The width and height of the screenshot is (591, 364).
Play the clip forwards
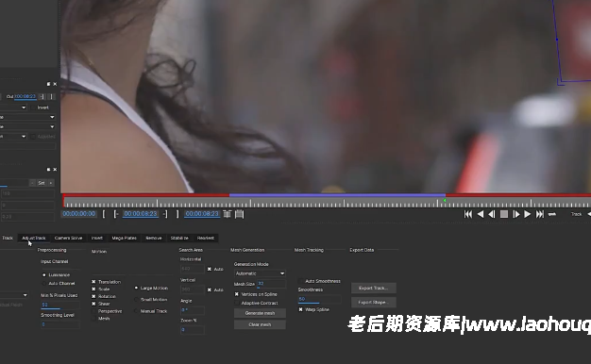pos(528,214)
